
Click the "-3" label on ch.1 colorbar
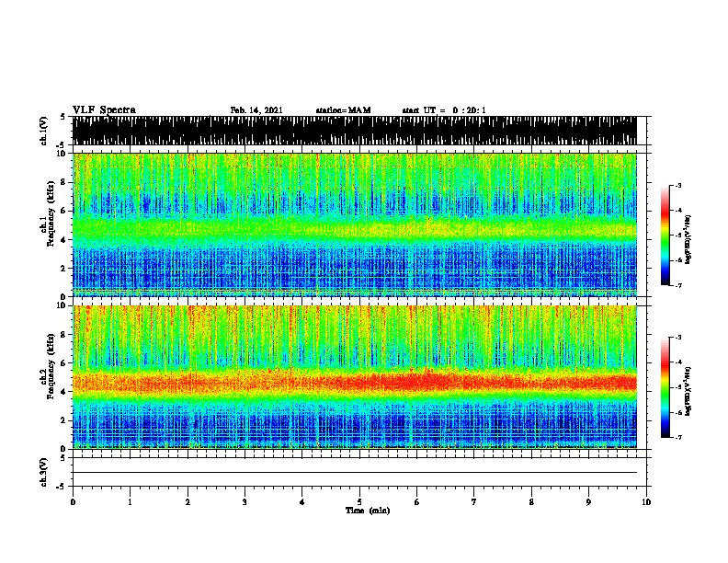click(x=678, y=185)
